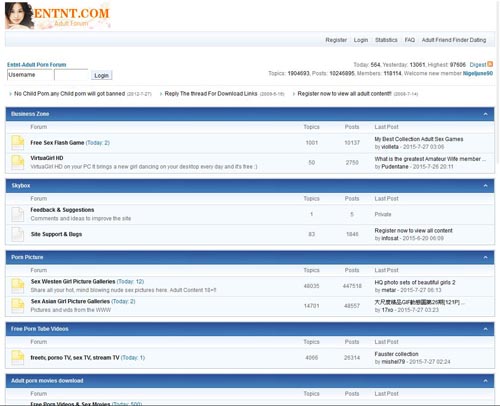The image size is (500, 406).
Task: Collapse the Skybox section
Action: tap(485, 186)
